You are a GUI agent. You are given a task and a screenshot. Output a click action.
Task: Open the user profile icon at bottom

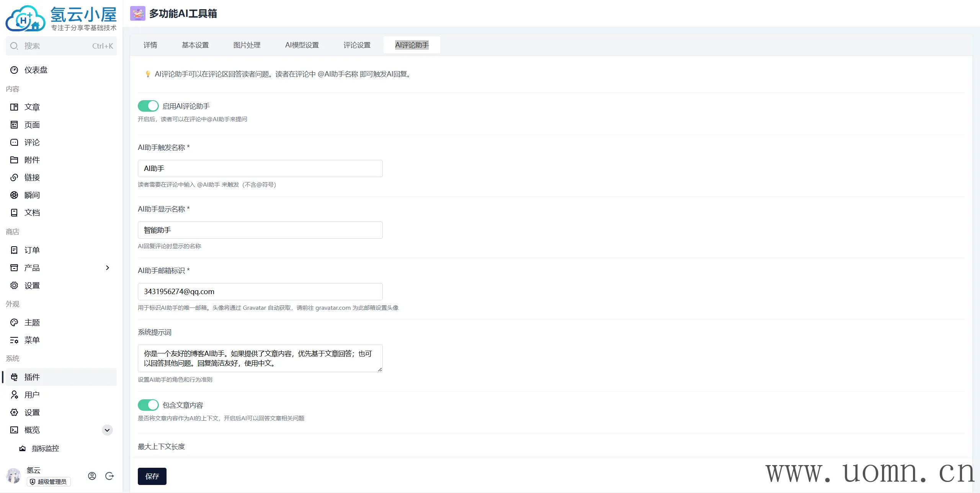click(x=92, y=476)
